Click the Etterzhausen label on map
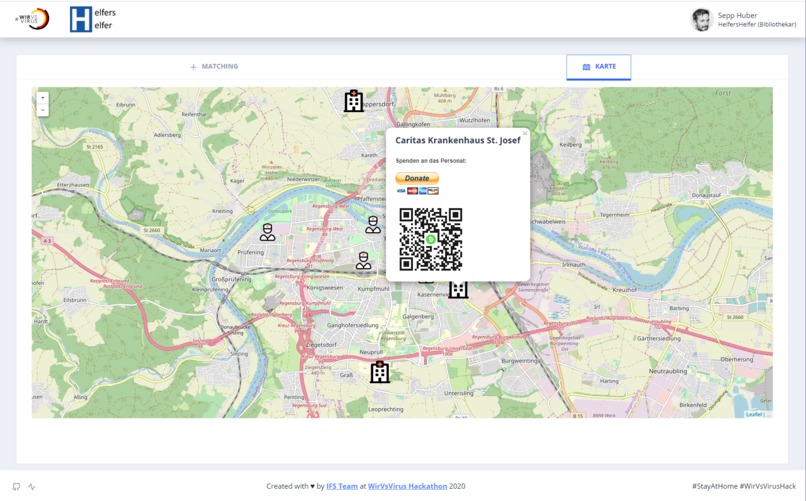806x501 pixels. [x=73, y=184]
